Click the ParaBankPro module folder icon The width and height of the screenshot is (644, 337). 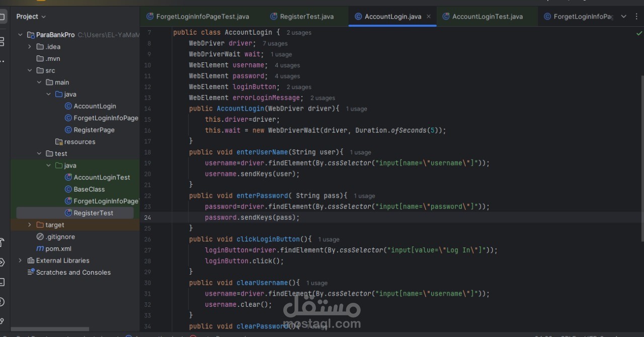click(31, 35)
